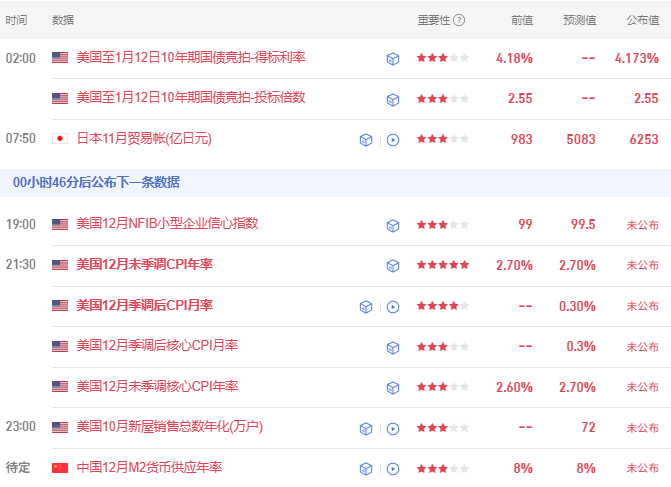Click cube icon for 未季调核心CPI年率 row
671x487 pixels.
tap(393, 387)
